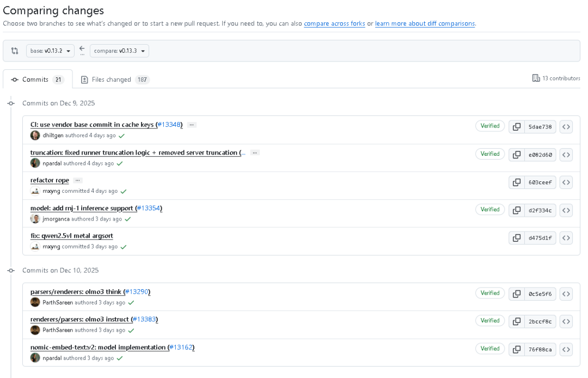Copy full SHA for commit d475d1f
588x378 pixels.
click(516, 238)
